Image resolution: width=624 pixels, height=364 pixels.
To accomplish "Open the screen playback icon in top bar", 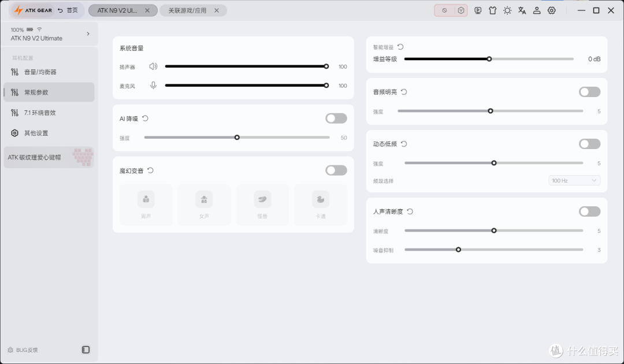I will pos(478,11).
